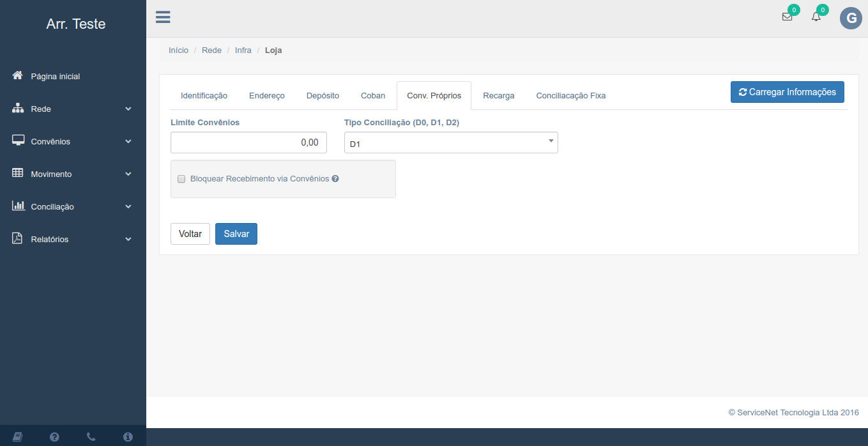Open the mail envelope notifications
This screenshot has height=446, width=868.
[x=787, y=17]
